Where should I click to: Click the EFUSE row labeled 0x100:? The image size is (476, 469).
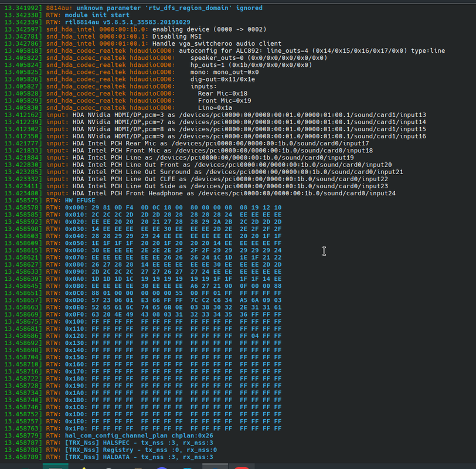point(143,322)
